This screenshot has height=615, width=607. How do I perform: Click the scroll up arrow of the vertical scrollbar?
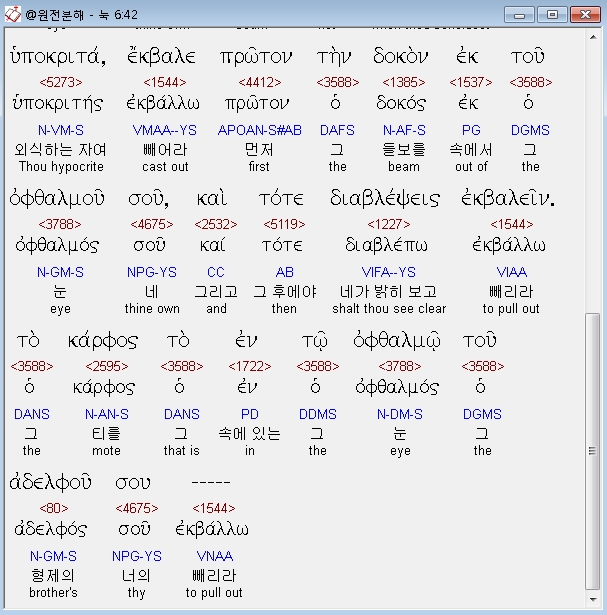click(x=593, y=37)
